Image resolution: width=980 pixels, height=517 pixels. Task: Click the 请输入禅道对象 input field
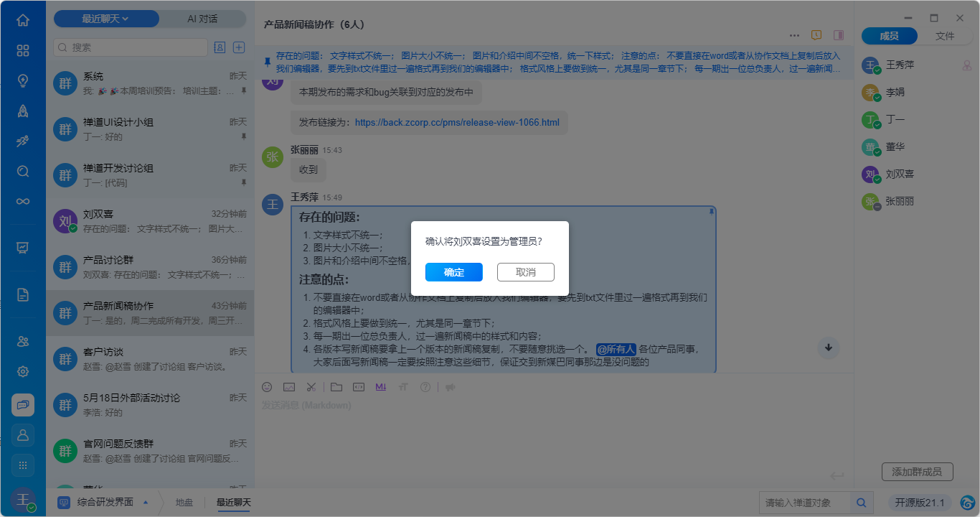(x=805, y=503)
